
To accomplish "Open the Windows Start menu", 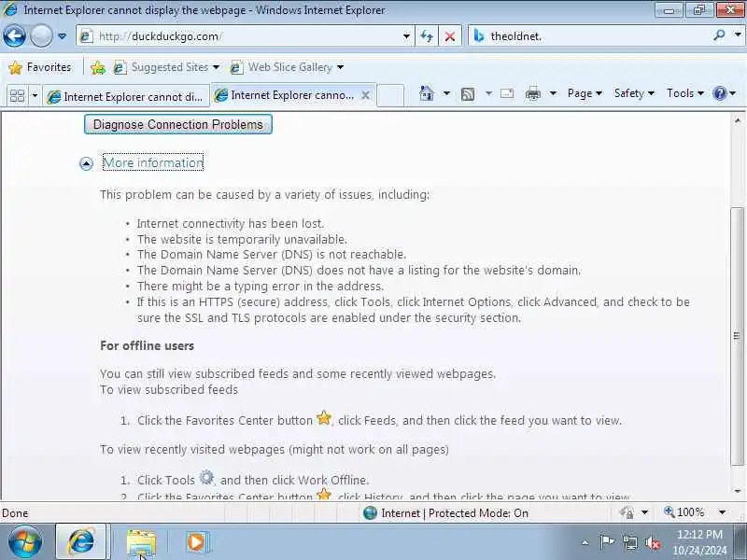I will click(x=25, y=542).
